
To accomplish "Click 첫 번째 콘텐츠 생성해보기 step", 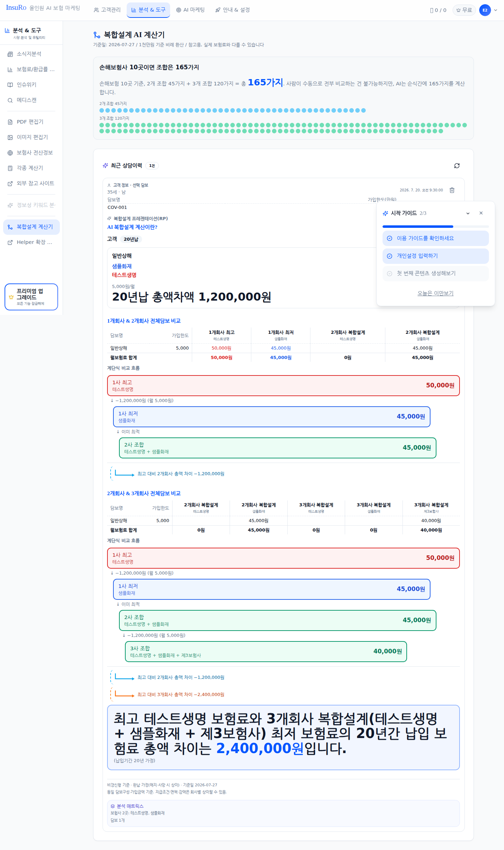I will (435, 273).
